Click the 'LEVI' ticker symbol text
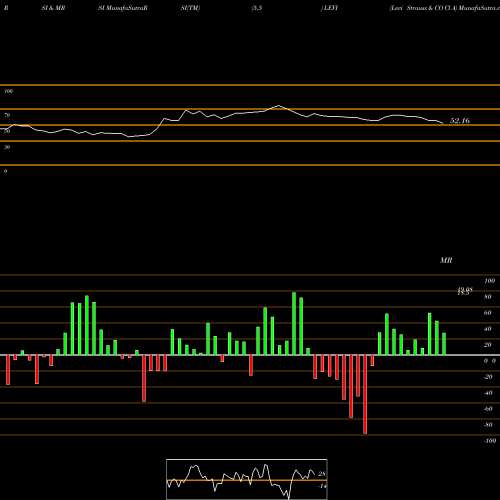Image resolution: width=500 pixels, height=500 pixels. [x=330, y=8]
